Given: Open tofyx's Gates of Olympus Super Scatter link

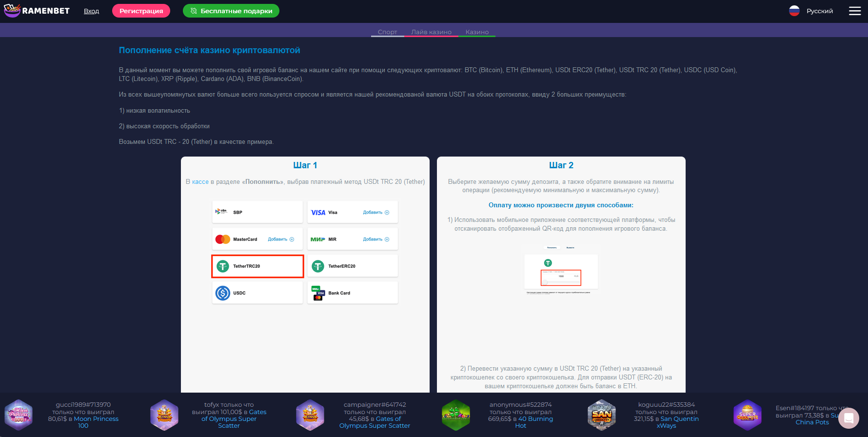Looking at the screenshot, I should coord(233,418).
